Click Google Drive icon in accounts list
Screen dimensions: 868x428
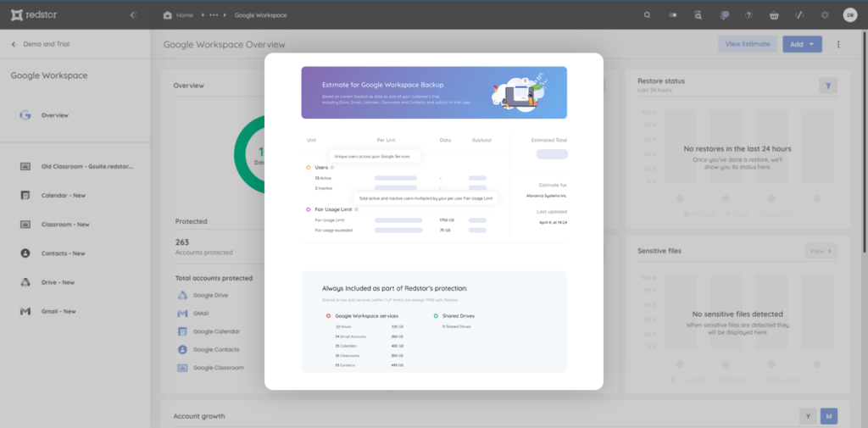[183, 295]
